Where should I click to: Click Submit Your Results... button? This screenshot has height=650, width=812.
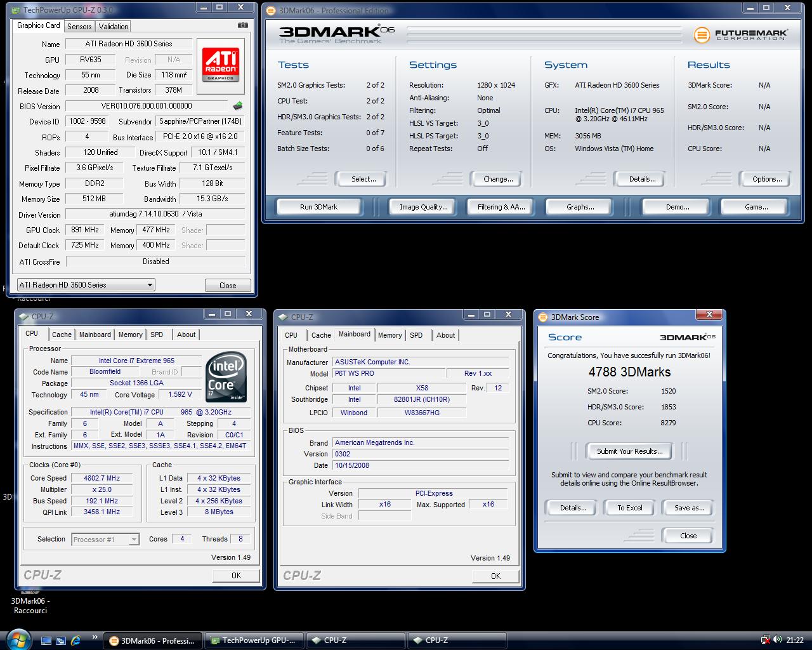[x=629, y=451]
